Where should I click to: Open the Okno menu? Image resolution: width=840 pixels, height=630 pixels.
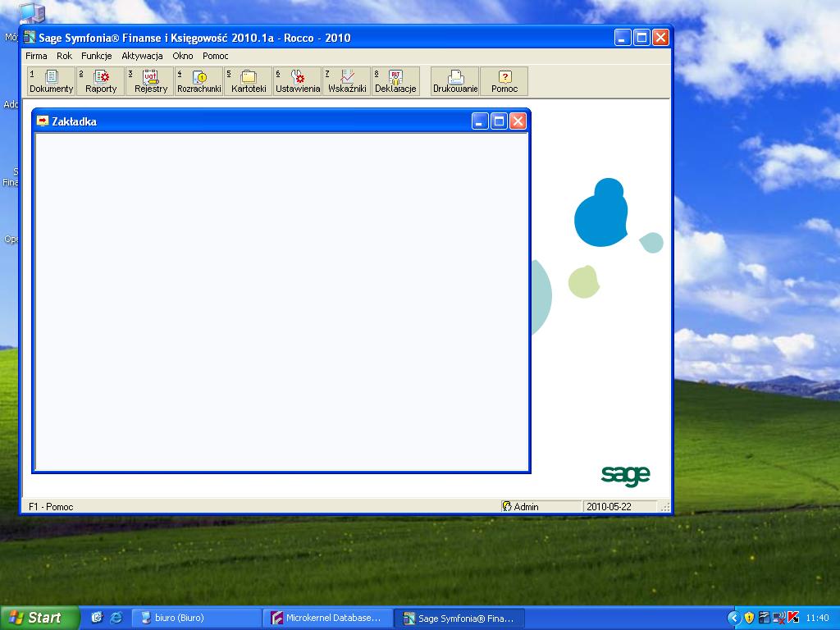pyautogui.click(x=183, y=56)
